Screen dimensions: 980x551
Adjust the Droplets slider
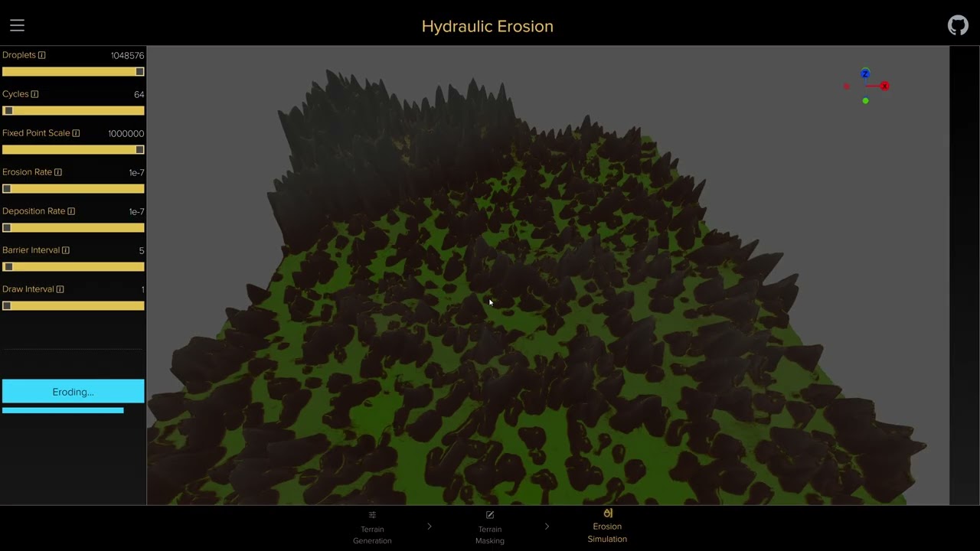[73, 71]
